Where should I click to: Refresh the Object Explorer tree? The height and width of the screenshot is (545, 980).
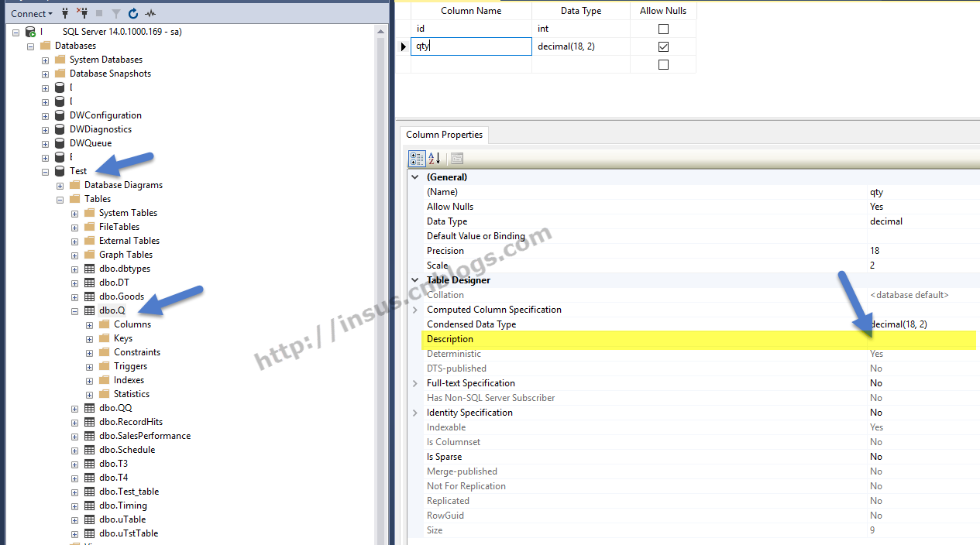click(x=133, y=13)
